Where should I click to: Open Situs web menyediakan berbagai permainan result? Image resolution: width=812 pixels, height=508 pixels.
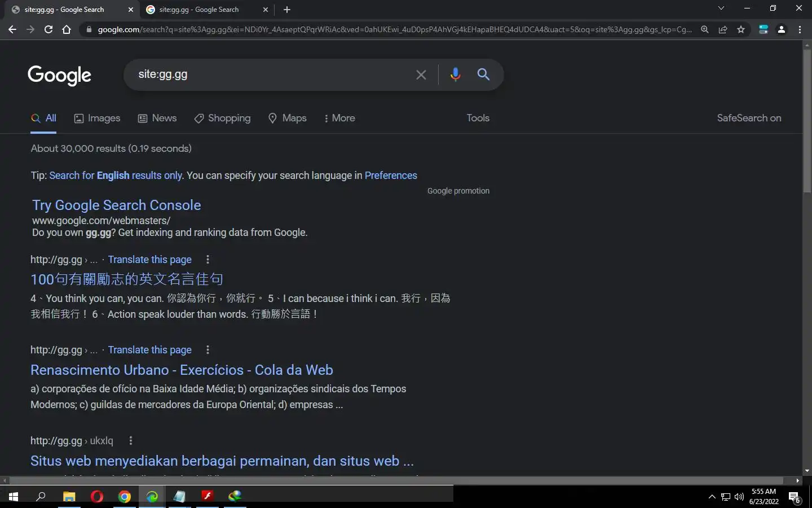(222, 461)
